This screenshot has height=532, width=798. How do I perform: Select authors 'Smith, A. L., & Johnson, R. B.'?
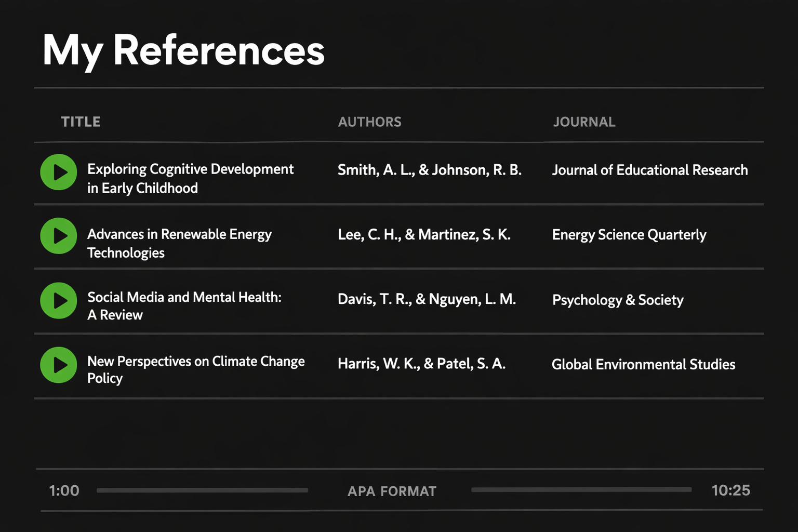(x=430, y=170)
